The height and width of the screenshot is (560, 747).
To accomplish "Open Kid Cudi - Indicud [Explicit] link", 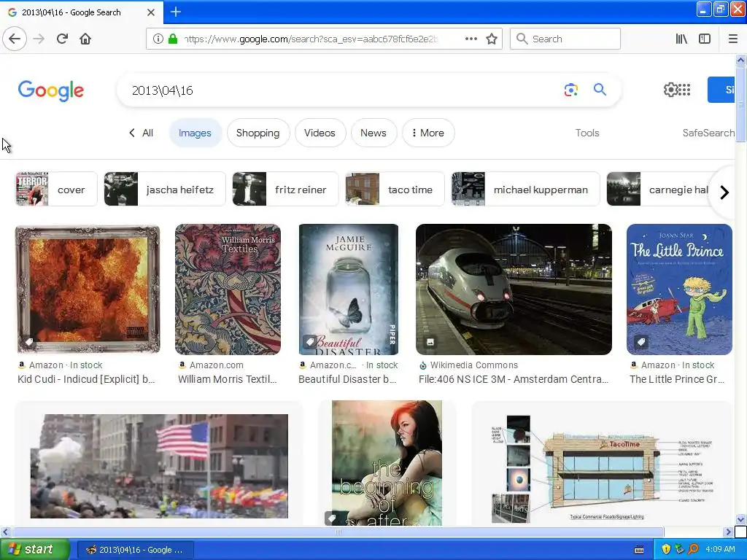I will 86,379.
